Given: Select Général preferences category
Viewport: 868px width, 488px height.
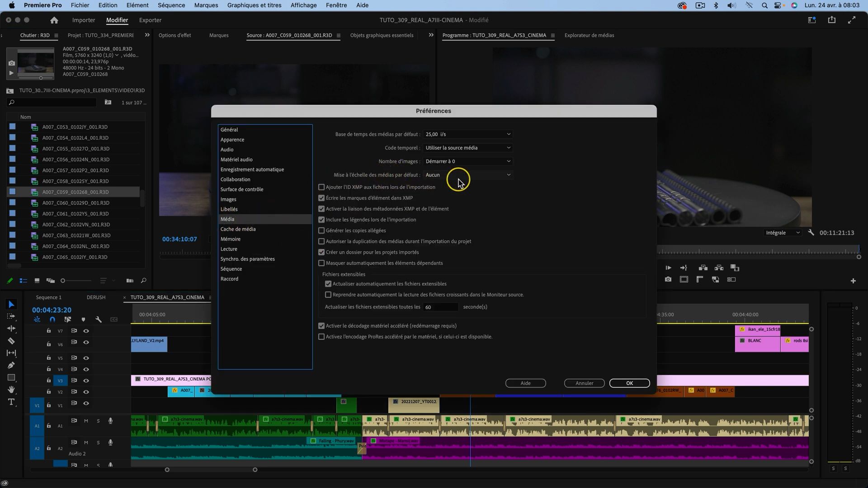Looking at the screenshot, I should click(265, 130).
